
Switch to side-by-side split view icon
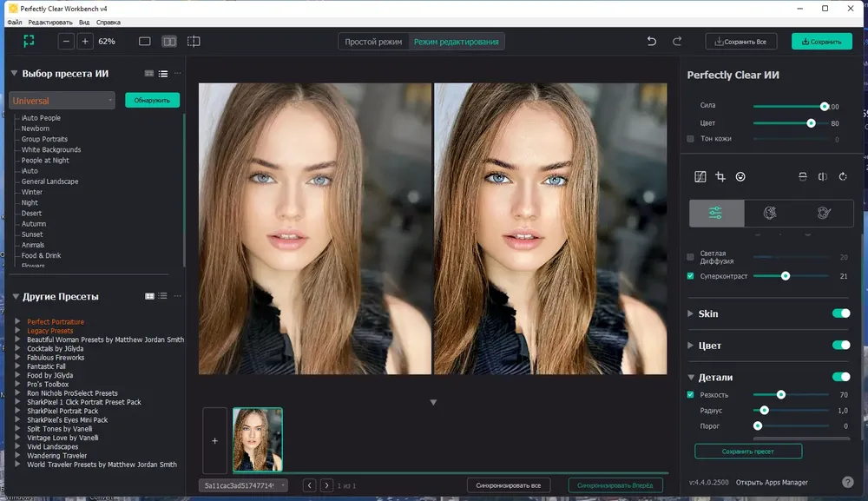pyautogui.click(x=169, y=42)
